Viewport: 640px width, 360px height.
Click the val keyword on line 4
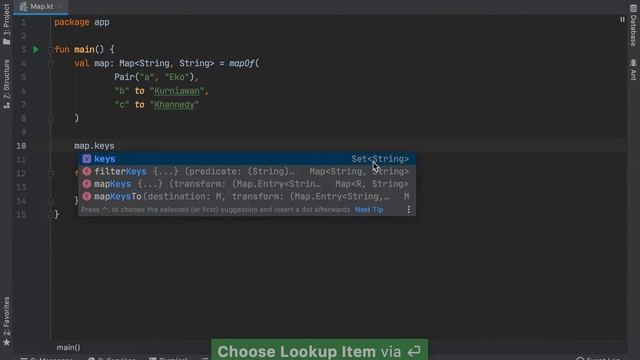click(x=82, y=63)
